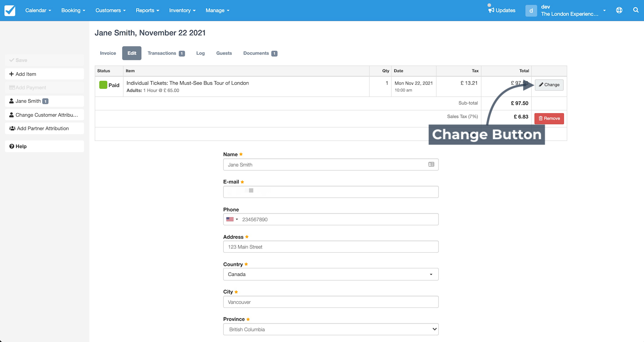Open the Reports menu
This screenshot has height=342, width=644.
pos(147,10)
